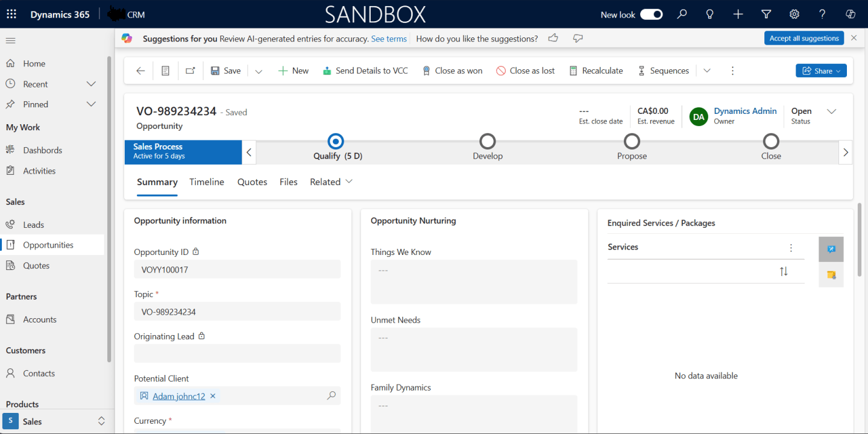Switch to the Quotes tab
The image size is (868, 434).
click(252, 182)
